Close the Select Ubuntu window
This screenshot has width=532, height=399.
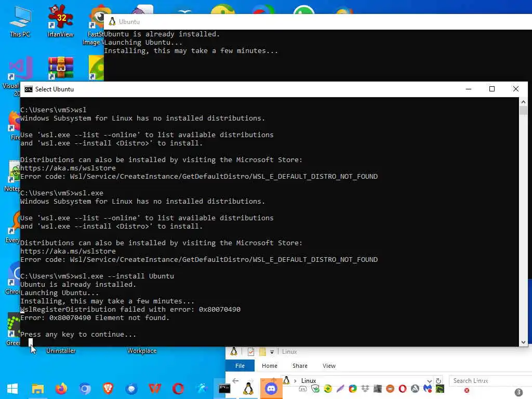(516, 89)
